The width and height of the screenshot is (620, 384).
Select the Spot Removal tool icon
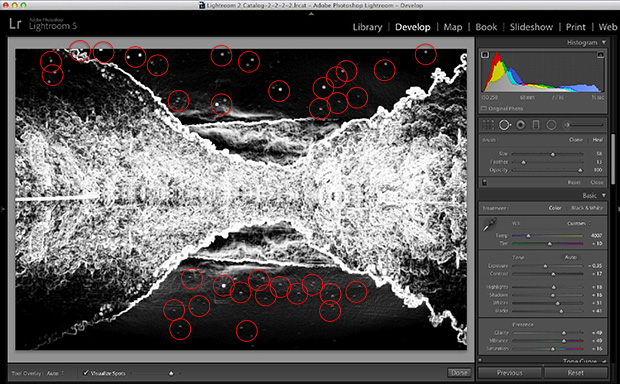(505, 125)
